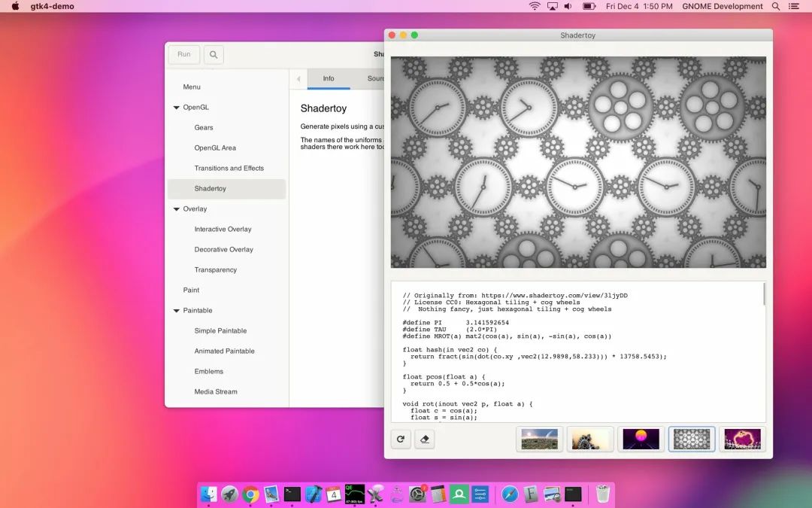Collapse the Paintable tree section

click(177, 311)
